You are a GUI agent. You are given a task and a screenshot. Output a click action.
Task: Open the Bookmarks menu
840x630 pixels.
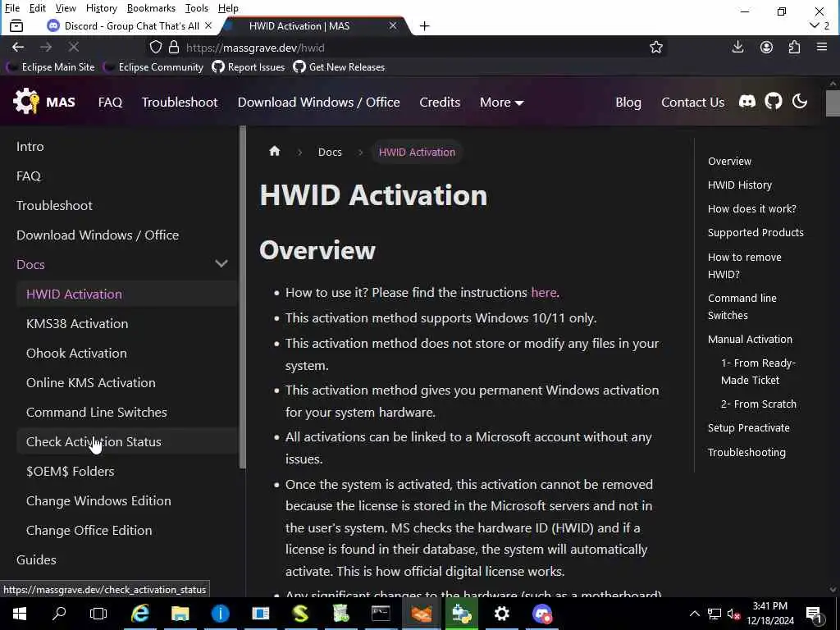coord(151,8)
